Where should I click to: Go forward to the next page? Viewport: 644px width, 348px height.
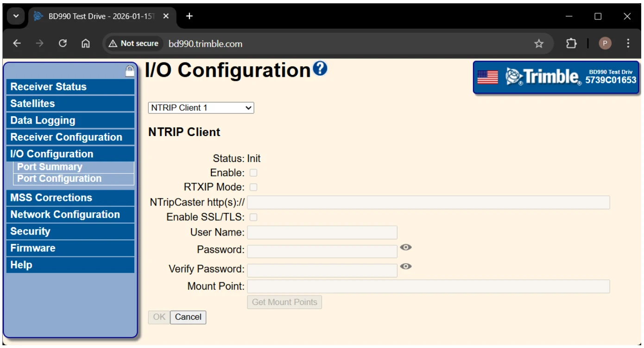39,43
